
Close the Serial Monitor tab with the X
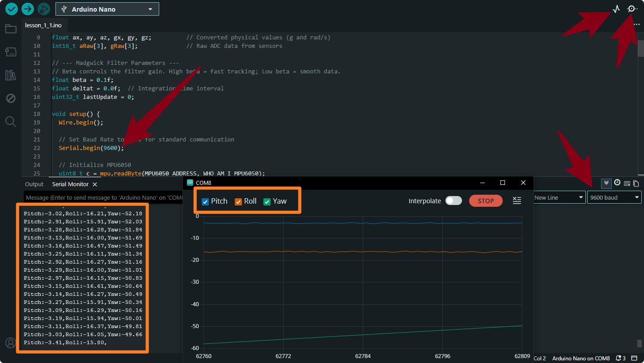pyautogui.click(x=95, y=184)
